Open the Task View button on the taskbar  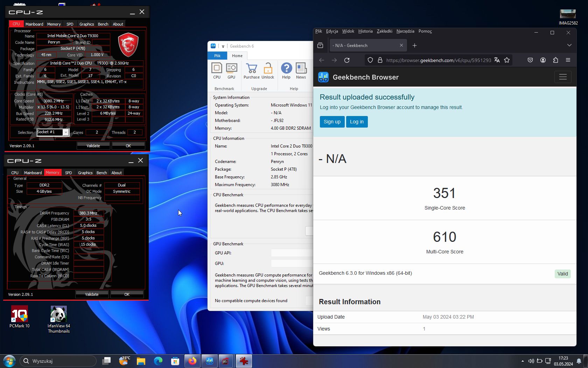[106, 361]
